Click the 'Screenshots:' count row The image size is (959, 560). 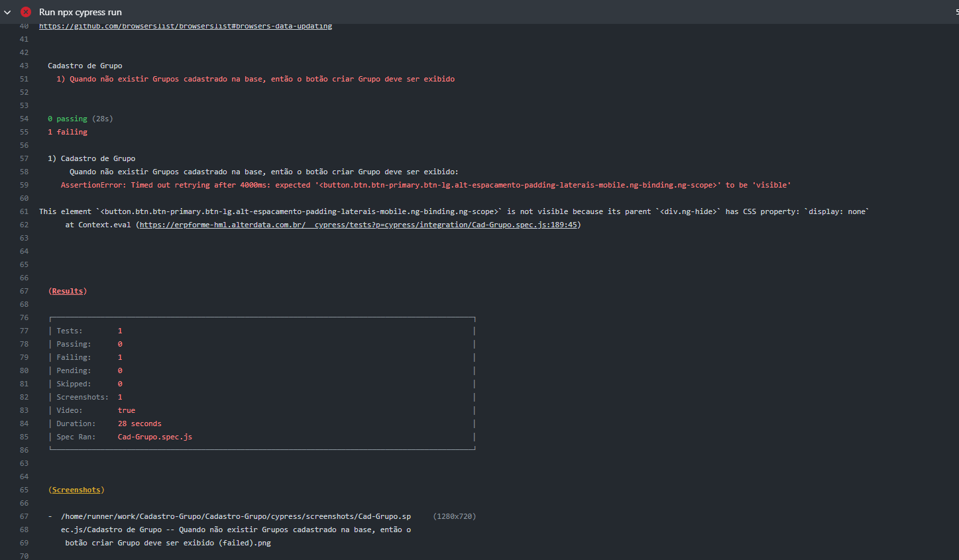point(262,397)
